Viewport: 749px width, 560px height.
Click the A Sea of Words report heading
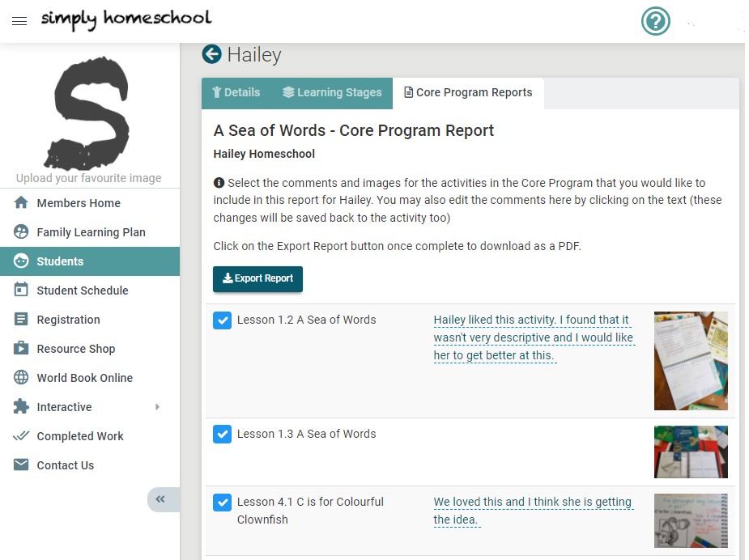[x=354, y=130]
